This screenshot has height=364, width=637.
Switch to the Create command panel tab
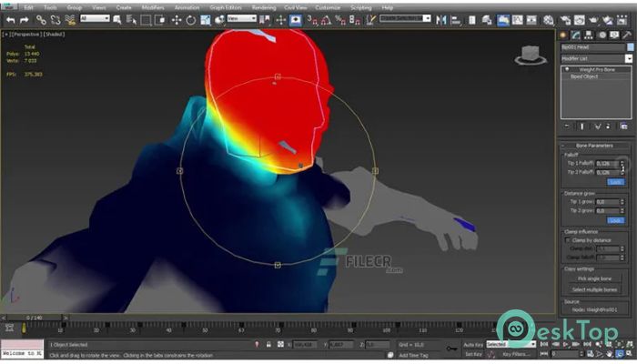(x=563, y=35)
